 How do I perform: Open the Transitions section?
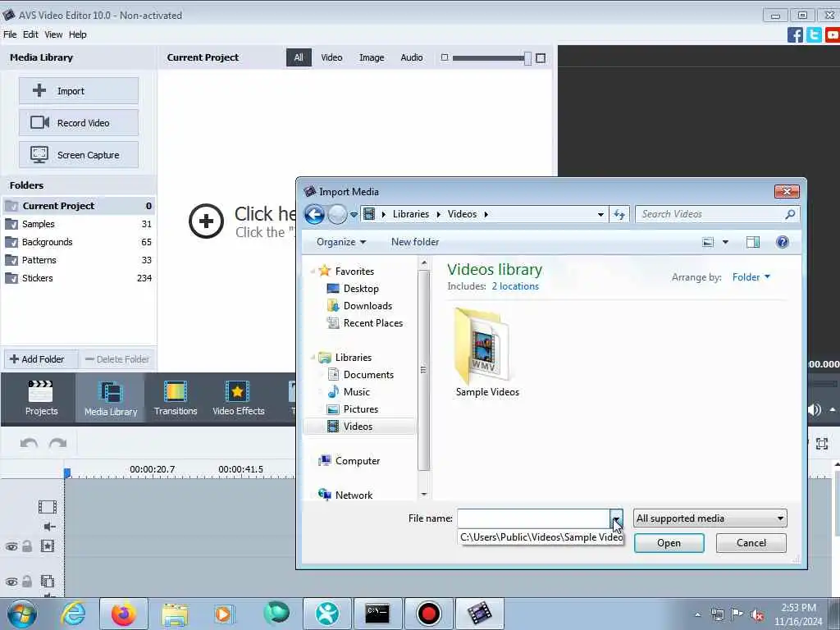pyautogui.click(x=176, y=398)
